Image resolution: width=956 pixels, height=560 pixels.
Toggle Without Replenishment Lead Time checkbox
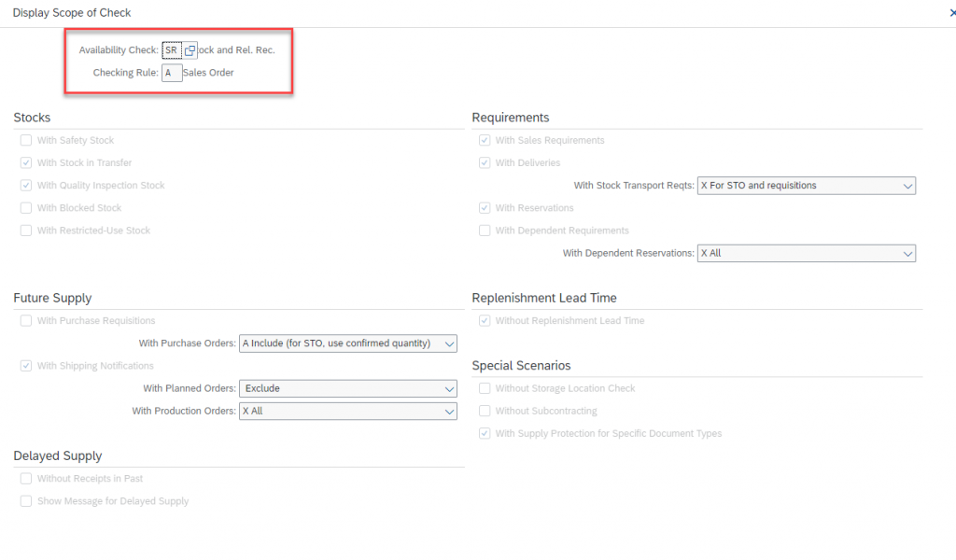pyautogui.click(x=485, y=320)
